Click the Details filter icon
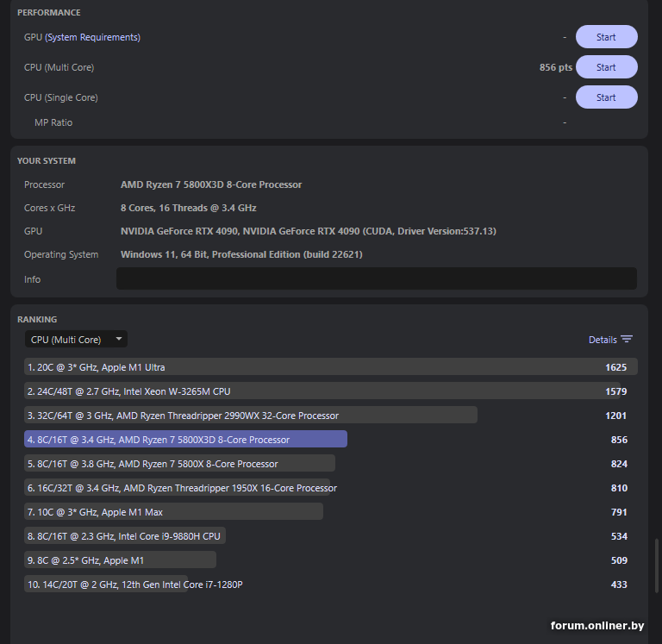This screenshot has width=662, height=644. [x=627, y=340]
